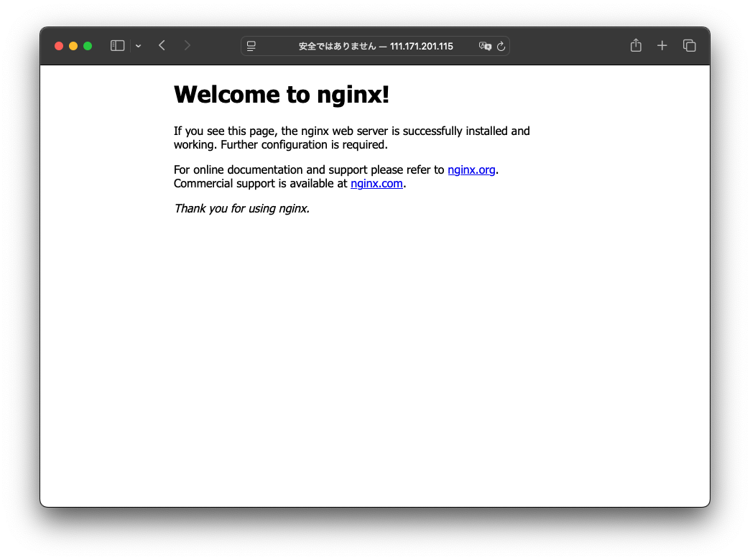Click the Thank you for using nginx text

[241, 208]
